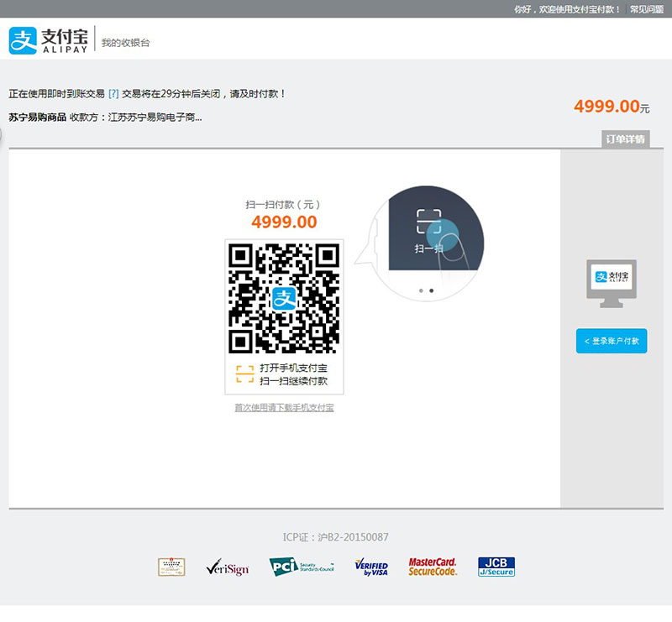Click the 交易将在29分钟后关闭 countdown notice
This screenshot has height=622, width=672.
point(203,94)
